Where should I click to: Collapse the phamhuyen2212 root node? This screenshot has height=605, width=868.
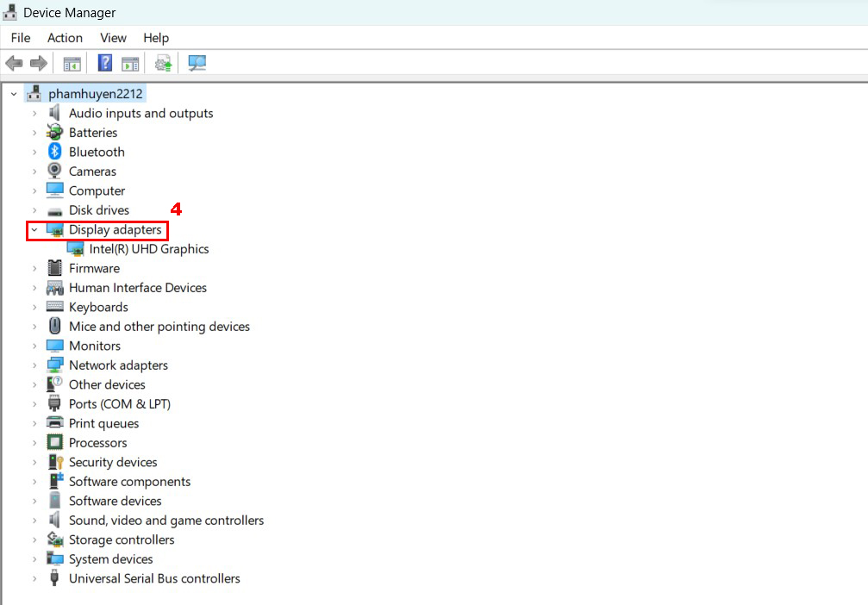pos(14,94)
